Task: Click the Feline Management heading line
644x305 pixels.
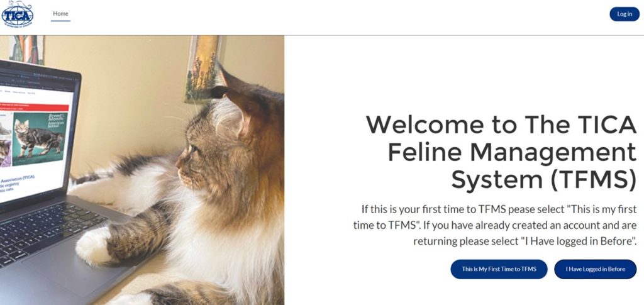Action: (x=512, y=152)
